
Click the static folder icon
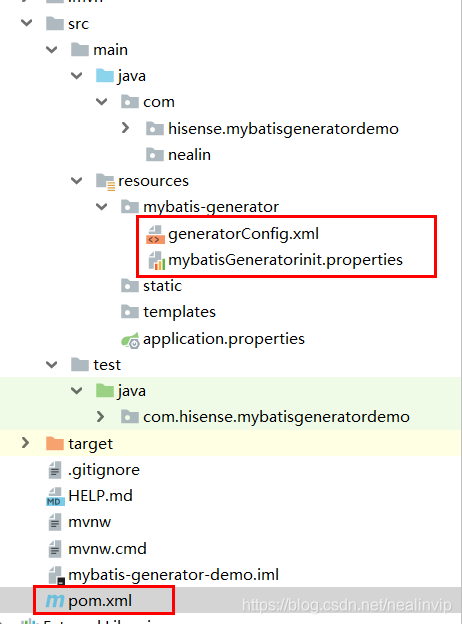pyautogui.click(x=130, y=286)
